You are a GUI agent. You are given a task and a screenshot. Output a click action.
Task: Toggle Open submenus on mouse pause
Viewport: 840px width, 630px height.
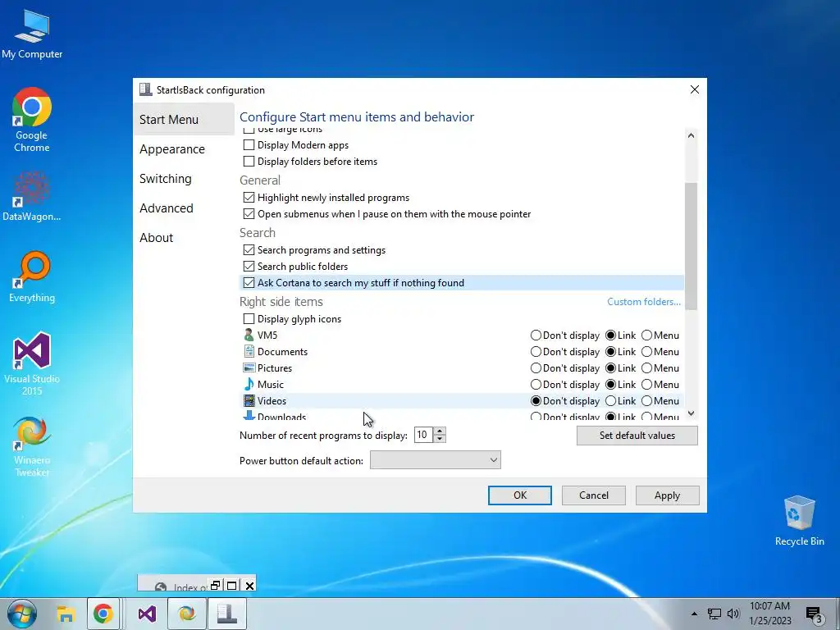pos(249,214)
